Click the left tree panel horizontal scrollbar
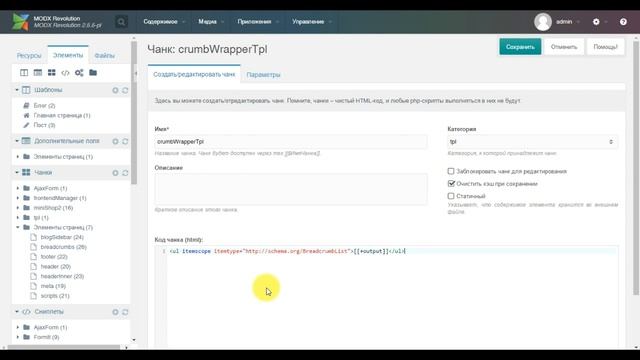Image resolution: width=640 pixels, height=360 pixels. tap(64, 347)
